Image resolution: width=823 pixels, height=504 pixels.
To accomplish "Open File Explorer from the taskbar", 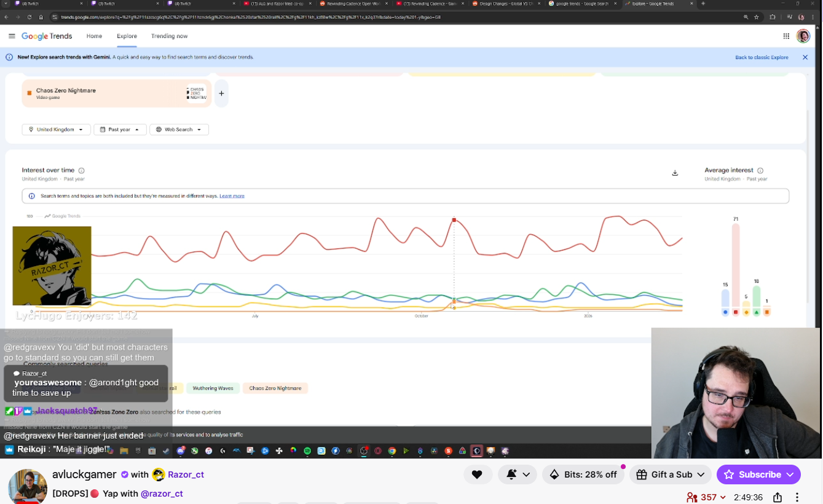I will tap(124, 451).
